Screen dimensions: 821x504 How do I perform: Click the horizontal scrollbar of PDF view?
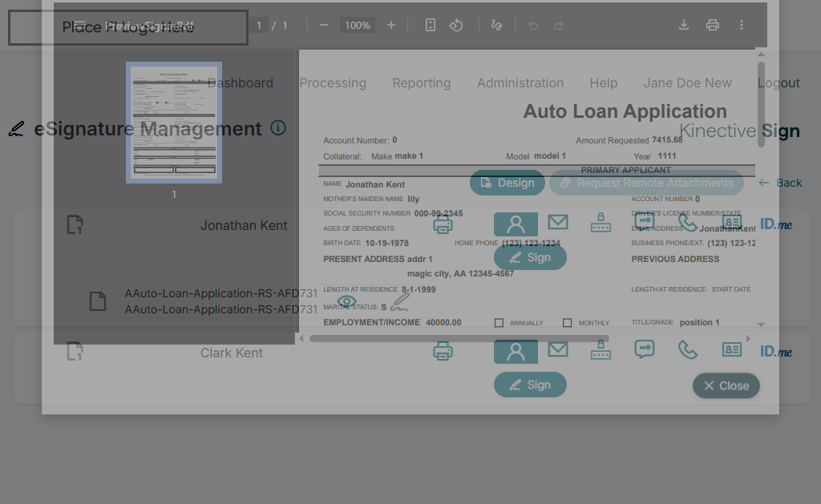[459, 339]
